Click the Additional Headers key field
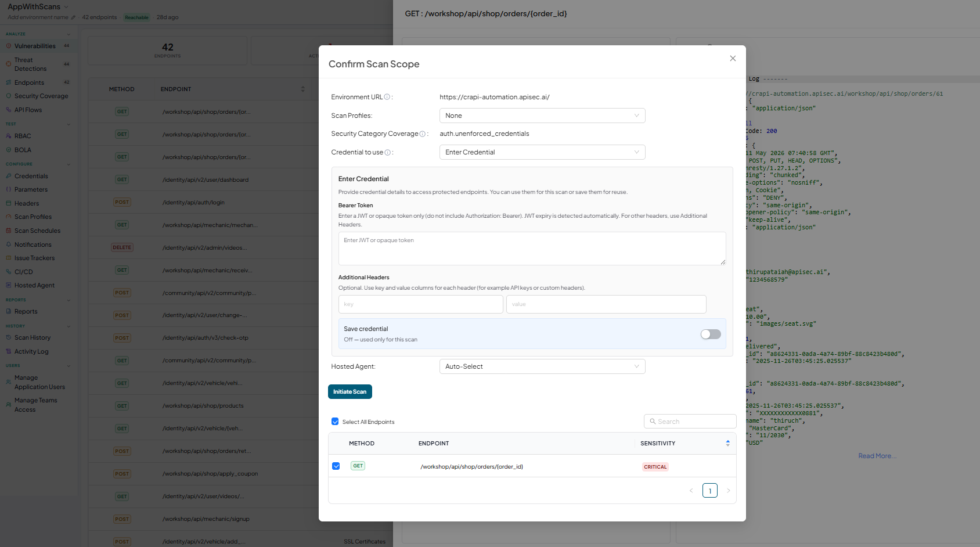This screenshot has height=547, width=980. pyautogui.click(x=420, y=304)
